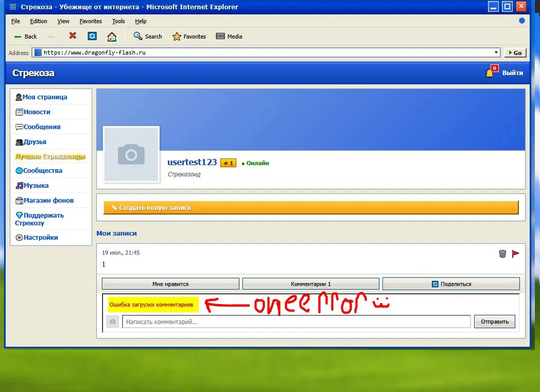The image size is (540, 392).
Task: Click the Мои записи heading
Action: (116, 234)
